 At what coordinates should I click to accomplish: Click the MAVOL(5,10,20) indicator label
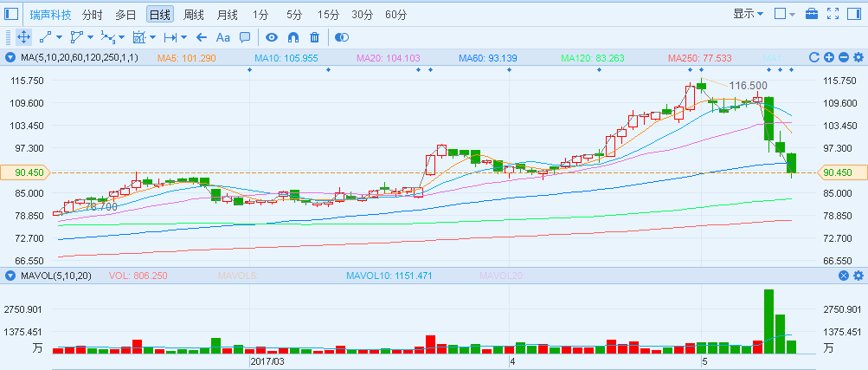click(x=56, y=276)
